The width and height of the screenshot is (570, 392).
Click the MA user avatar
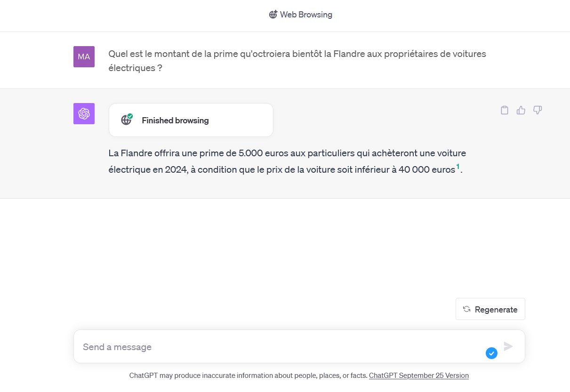(x=84, y=57)
